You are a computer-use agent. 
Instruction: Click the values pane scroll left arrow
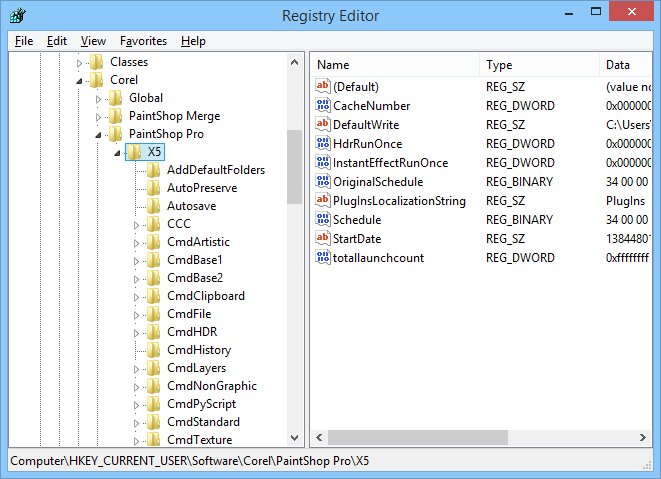click(320, 437)
